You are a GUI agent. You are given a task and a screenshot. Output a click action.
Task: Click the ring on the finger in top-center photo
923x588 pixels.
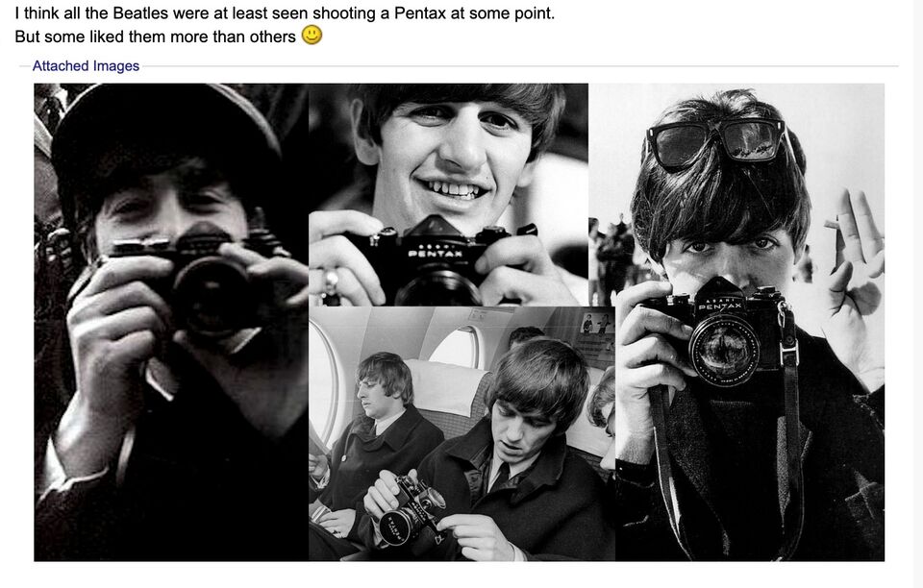point(331,280)
